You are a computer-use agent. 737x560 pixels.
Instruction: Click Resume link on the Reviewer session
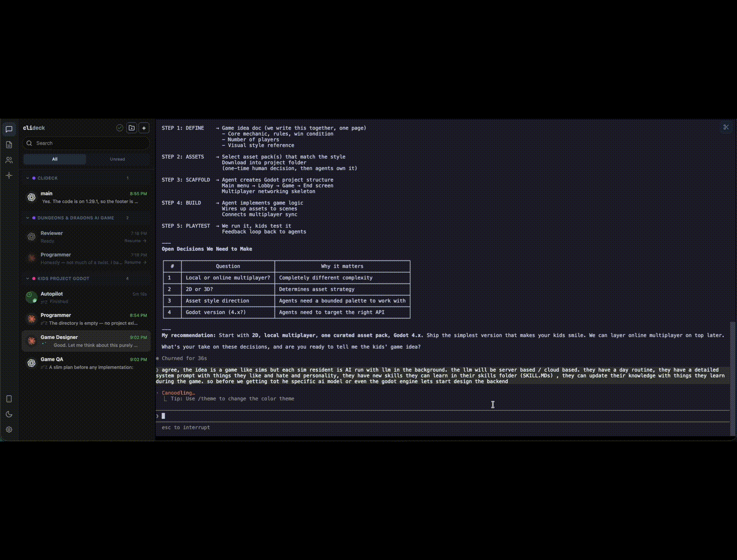pos(135,241)
